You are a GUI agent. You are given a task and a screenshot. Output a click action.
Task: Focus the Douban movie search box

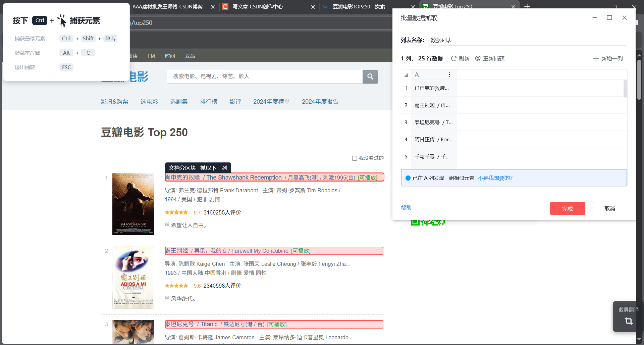click(x=265, y=77)
